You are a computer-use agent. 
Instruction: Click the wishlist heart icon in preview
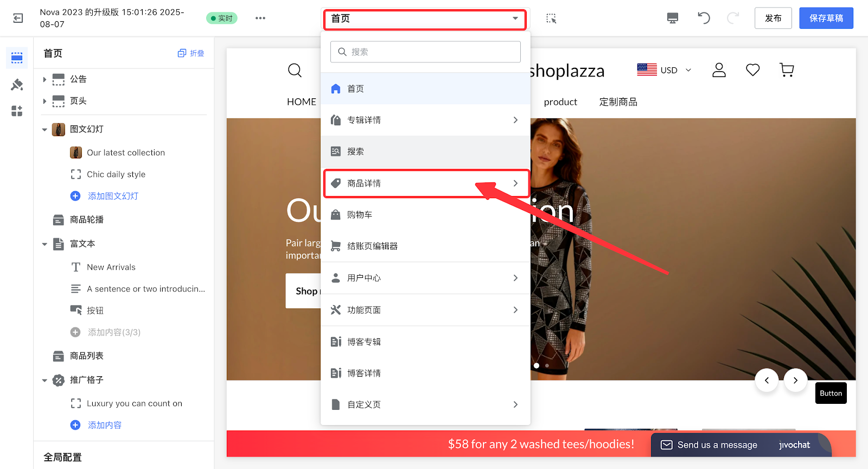(752, 70)
